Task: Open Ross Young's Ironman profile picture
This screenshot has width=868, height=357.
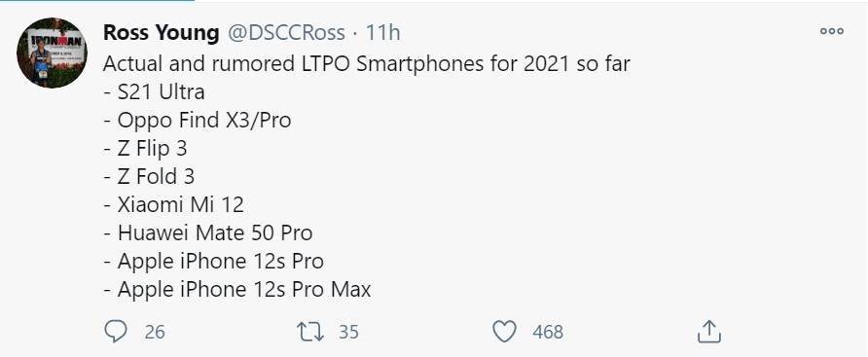Action: pyautogui.click(x=52, y=53)
